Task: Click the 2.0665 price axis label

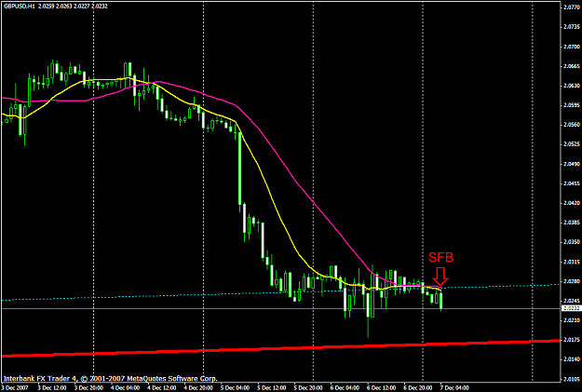Action: click(572, 66)
